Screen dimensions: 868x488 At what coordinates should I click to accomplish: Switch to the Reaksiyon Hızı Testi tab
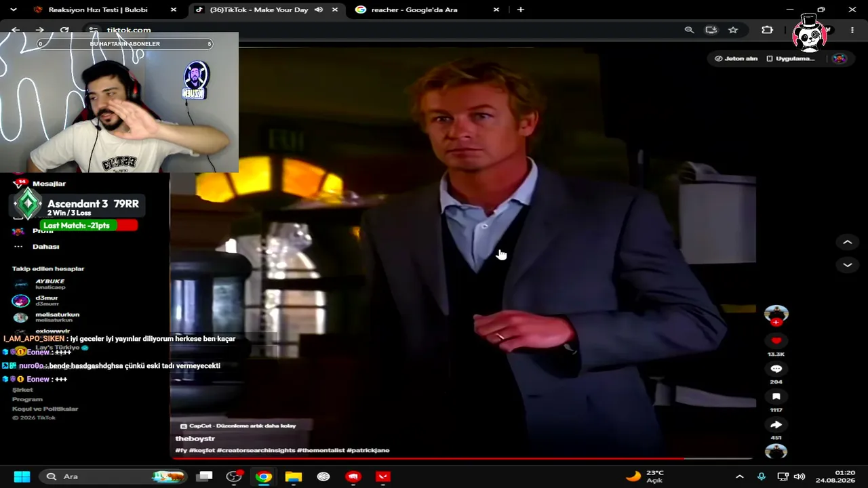tap(98, 9)
